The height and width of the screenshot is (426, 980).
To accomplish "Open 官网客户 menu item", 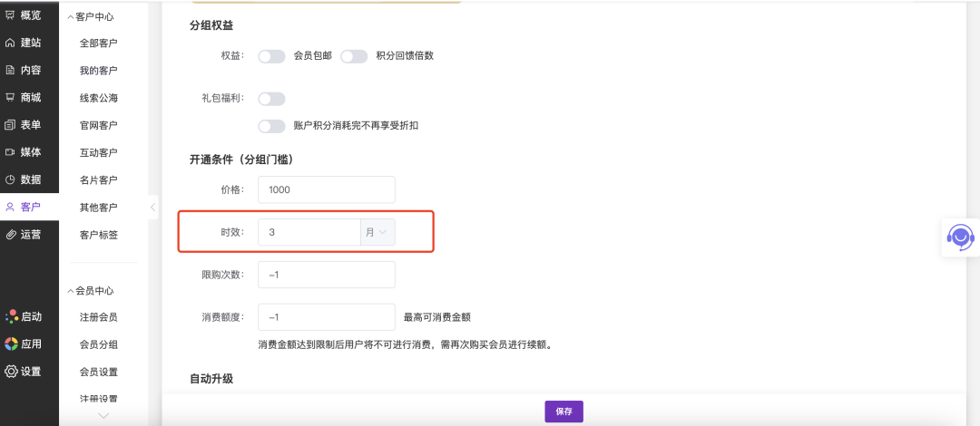I will click(x=99, y=126).
